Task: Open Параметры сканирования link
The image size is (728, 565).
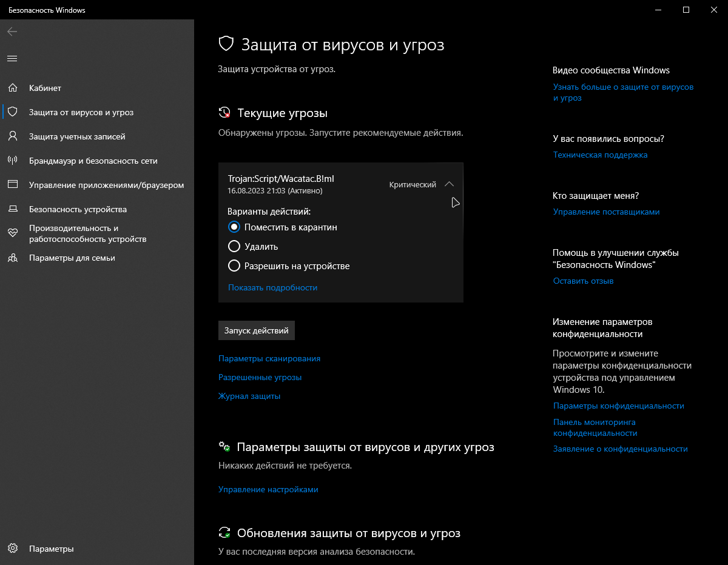Action: tap(269, 358)
